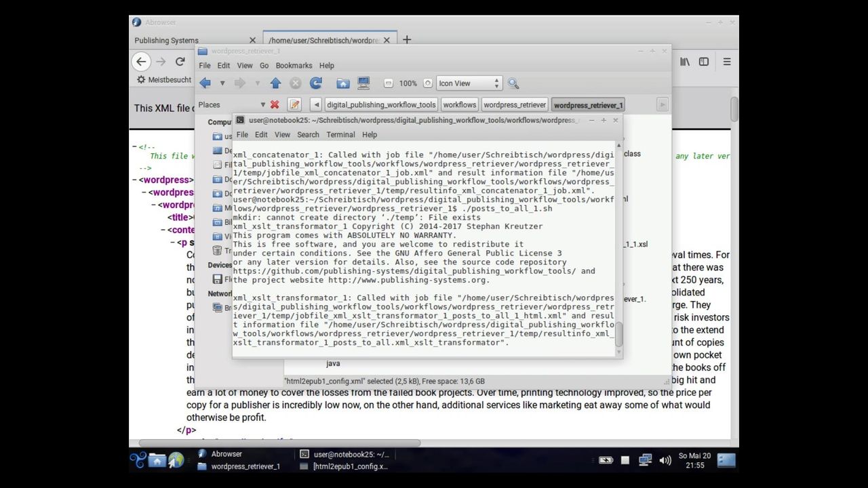Viewport: 868px width, 488px height.
Task: Zoom out in file manager
Action: [x=388, y=83]
